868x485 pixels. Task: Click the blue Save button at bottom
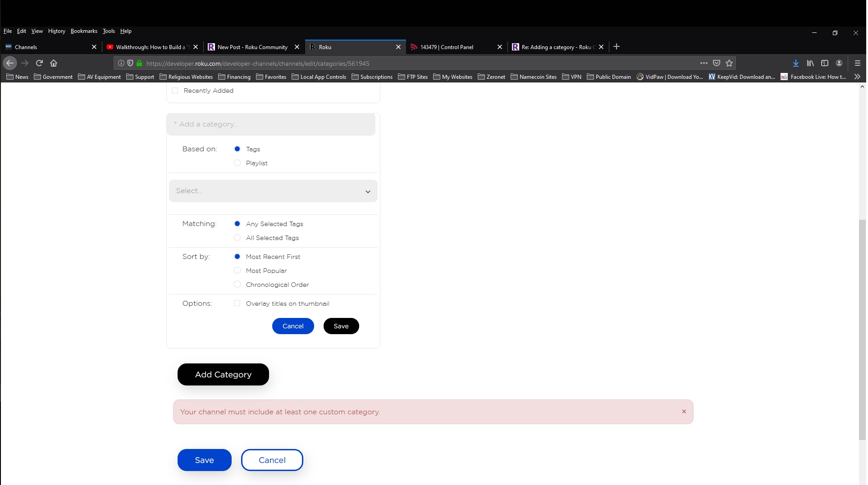coord(205,460)
